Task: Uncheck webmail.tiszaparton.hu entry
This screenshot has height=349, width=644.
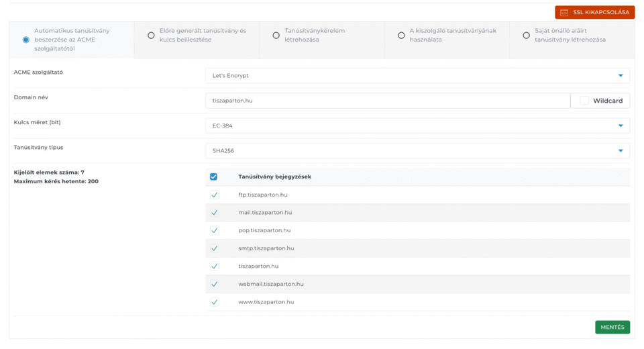Action: (x=214, y=284)
